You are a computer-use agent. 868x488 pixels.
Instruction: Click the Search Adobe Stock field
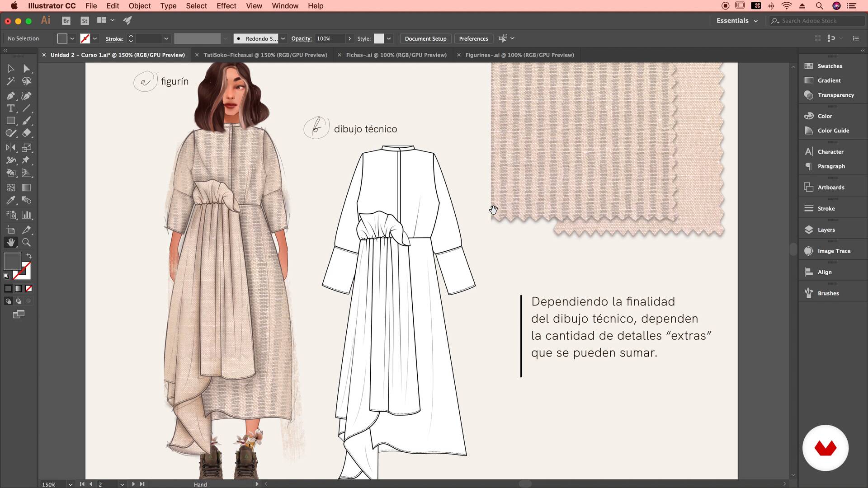pyautogui.click(x=818, y=21)
